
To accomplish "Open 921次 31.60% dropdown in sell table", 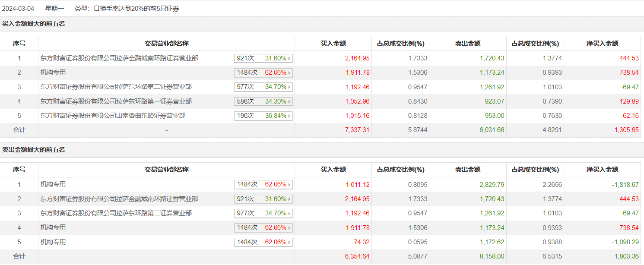I will coord(289,199).
